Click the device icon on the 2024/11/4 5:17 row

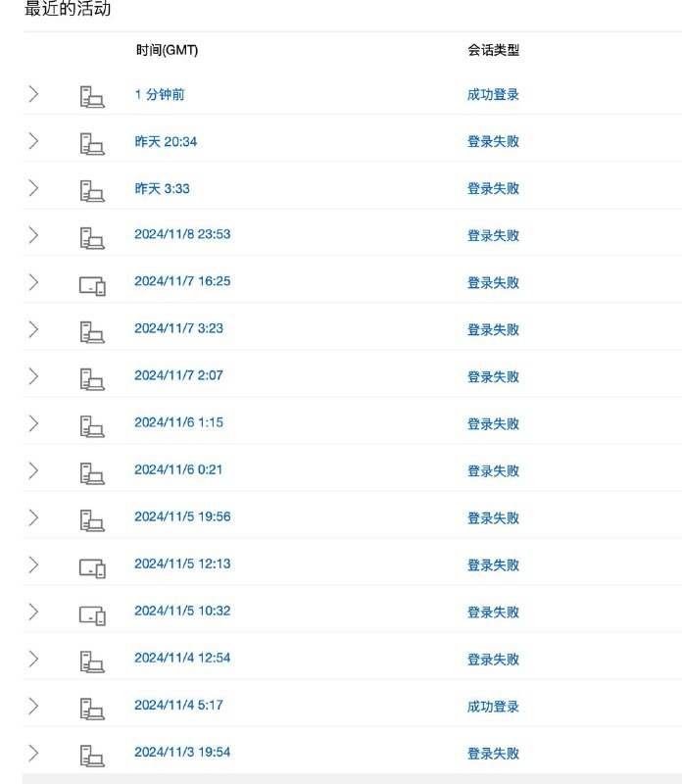[x=92, y=706]
